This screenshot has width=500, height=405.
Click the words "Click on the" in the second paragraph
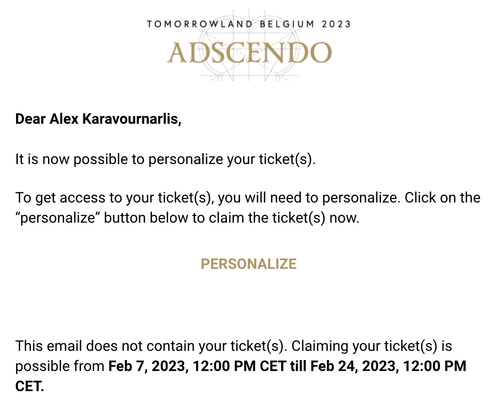[x=442, y=198]
